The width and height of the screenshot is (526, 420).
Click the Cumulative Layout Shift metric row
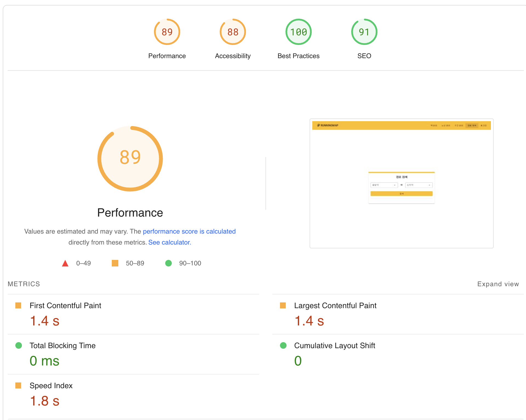334,345
